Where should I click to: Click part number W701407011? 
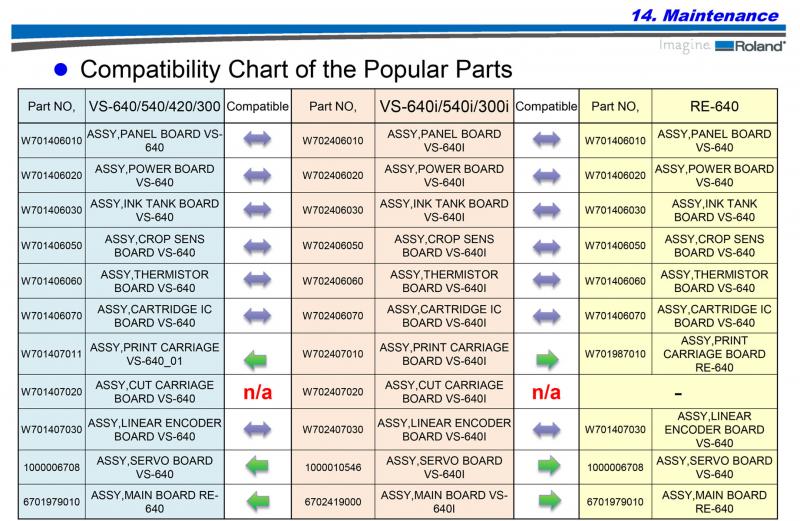(51, 354)
